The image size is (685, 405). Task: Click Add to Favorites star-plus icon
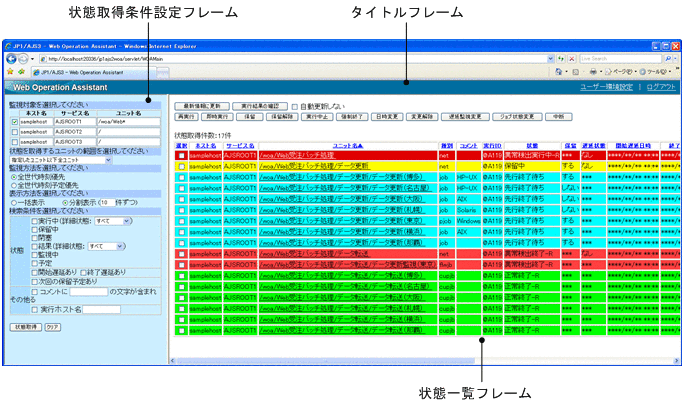(x=21, y=72)
